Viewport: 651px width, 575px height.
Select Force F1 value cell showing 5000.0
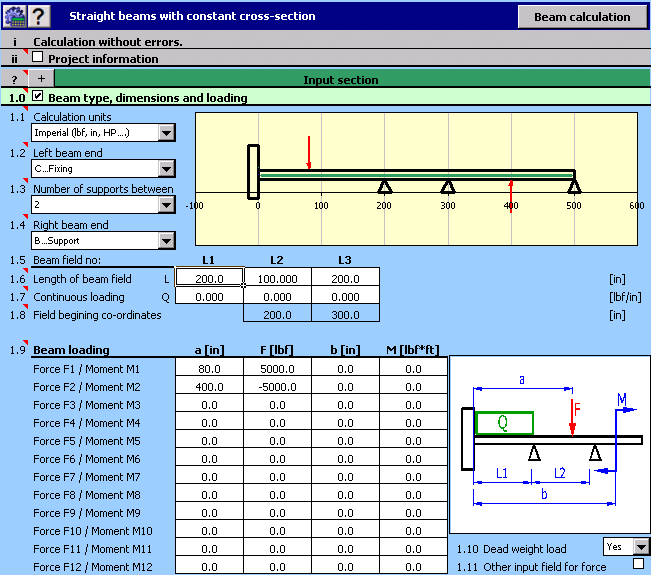coord(277,369)
